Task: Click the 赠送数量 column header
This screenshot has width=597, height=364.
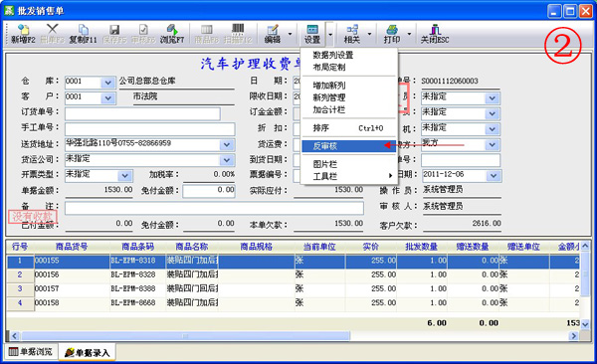Action: coord(473,247)
